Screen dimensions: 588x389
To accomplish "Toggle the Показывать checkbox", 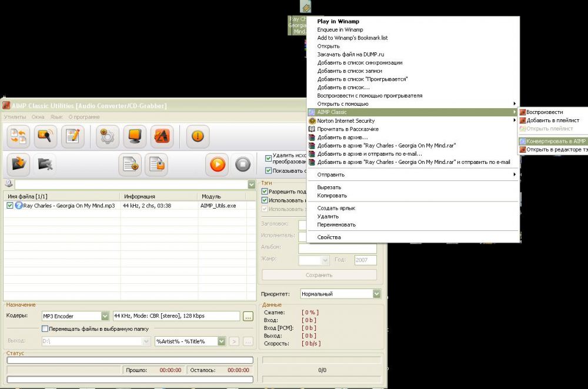I will (x=268, y=170).
